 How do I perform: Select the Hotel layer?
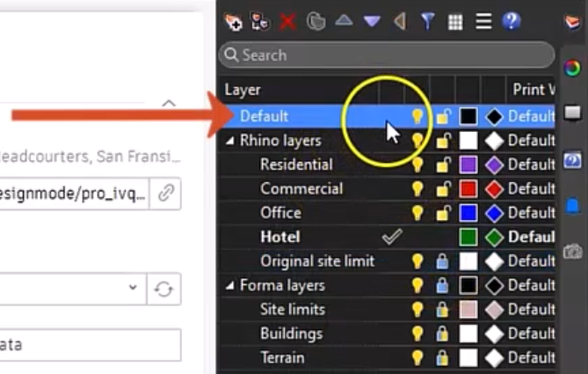point(280,237)
